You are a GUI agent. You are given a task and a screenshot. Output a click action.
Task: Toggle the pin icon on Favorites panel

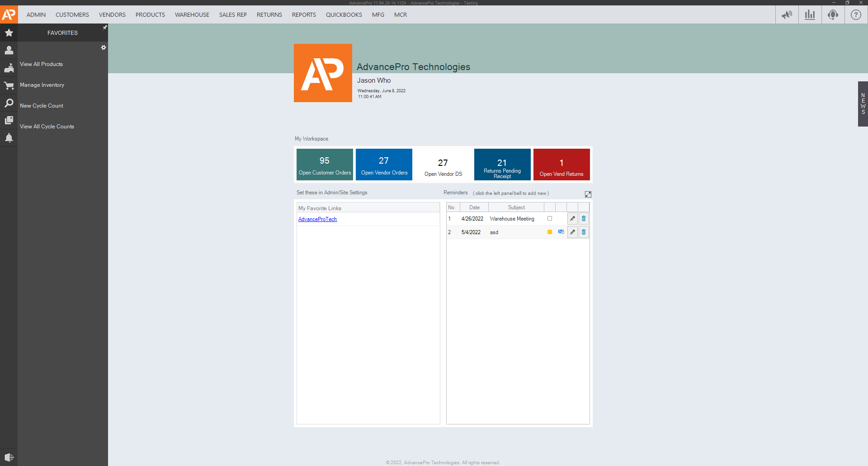tap(105, 28)
